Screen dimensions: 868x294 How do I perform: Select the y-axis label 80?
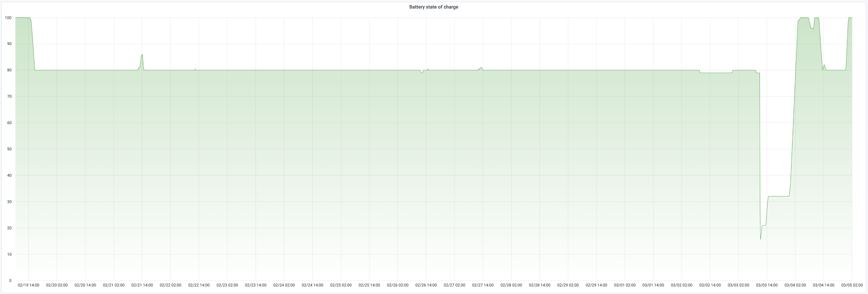tap(9, 70)
